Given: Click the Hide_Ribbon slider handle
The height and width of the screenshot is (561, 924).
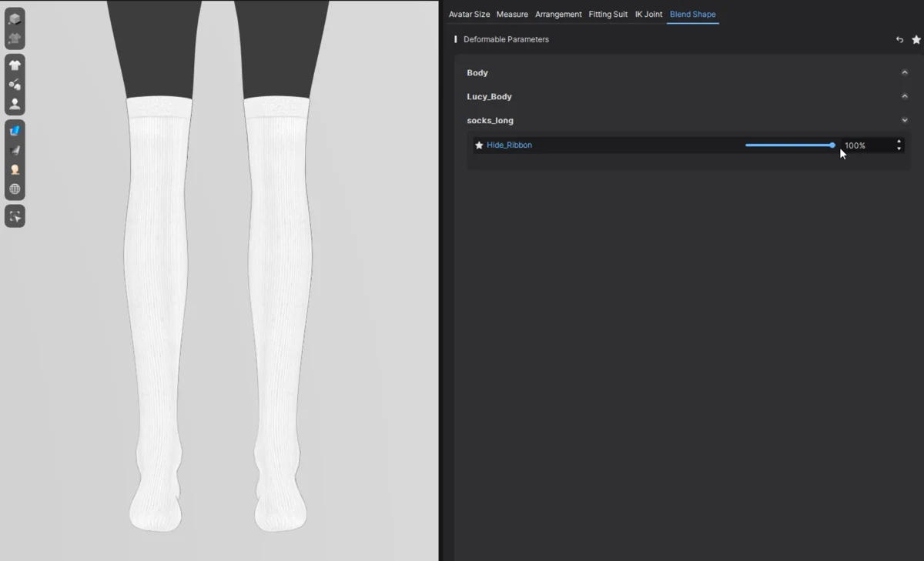Looking at the screenshot, I should [x=832, y=145].
